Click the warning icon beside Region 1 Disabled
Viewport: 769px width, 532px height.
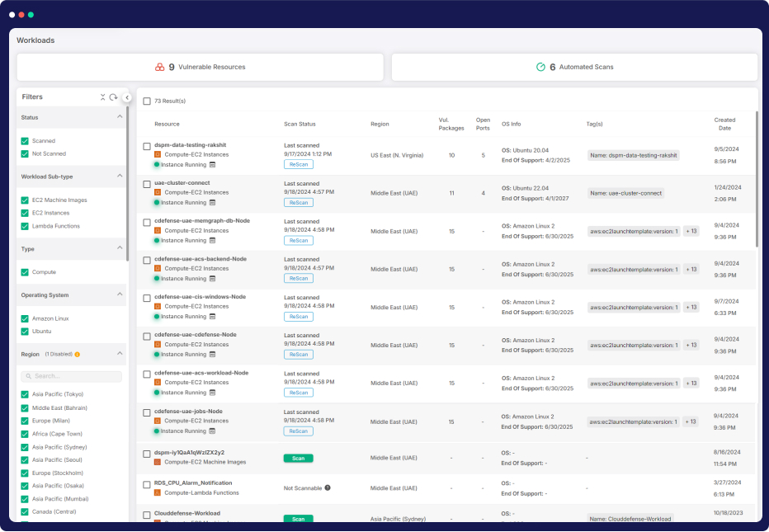78,354
